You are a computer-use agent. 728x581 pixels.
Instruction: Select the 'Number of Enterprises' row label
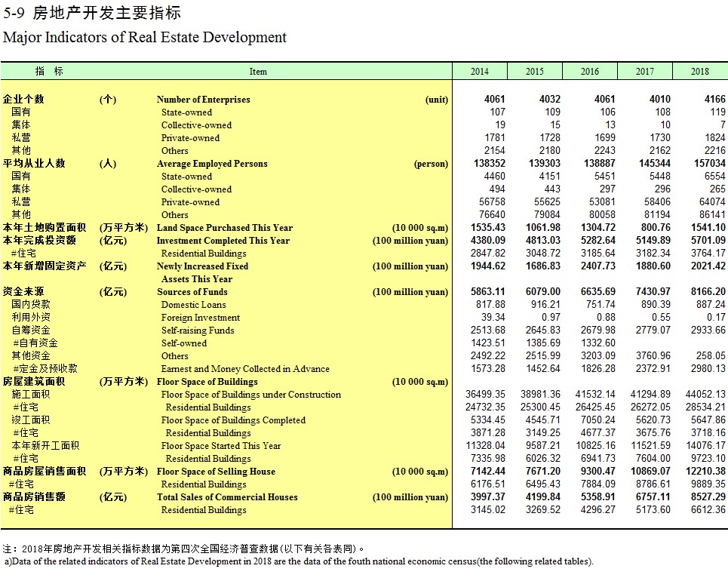coord(204,100)
